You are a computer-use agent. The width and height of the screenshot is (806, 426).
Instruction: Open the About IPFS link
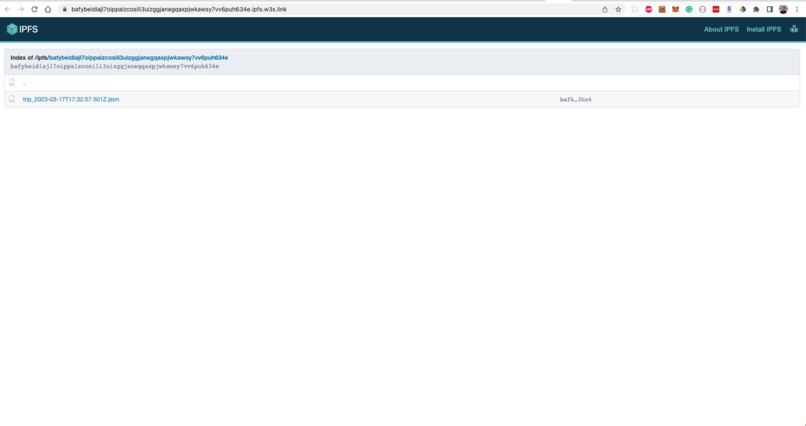click(x=721, y=29)
